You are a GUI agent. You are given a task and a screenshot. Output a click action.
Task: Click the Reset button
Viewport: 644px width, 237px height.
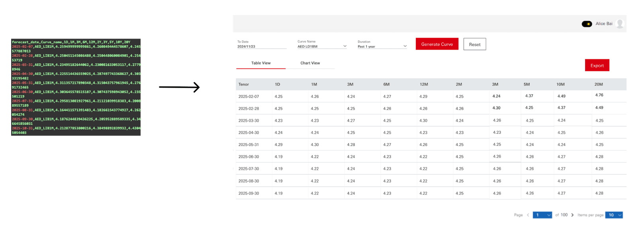coord(475,44)
